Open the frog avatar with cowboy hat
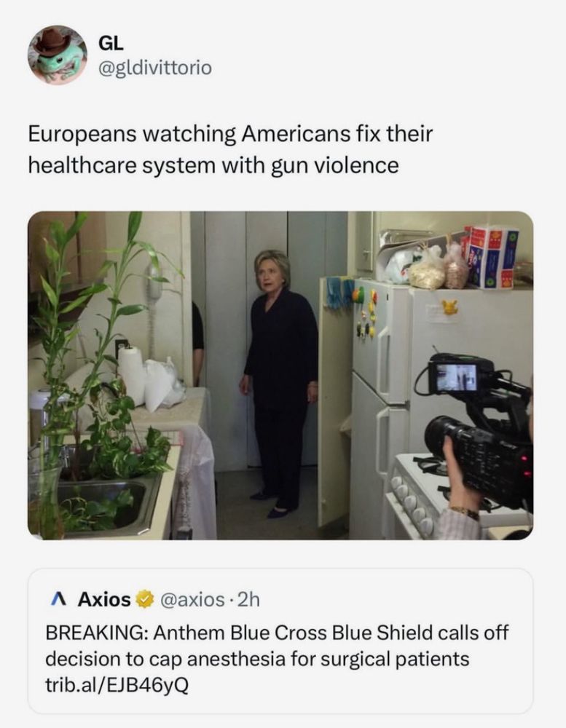The height and width of the screenshot is (728, 566). [x=57, y=55]
